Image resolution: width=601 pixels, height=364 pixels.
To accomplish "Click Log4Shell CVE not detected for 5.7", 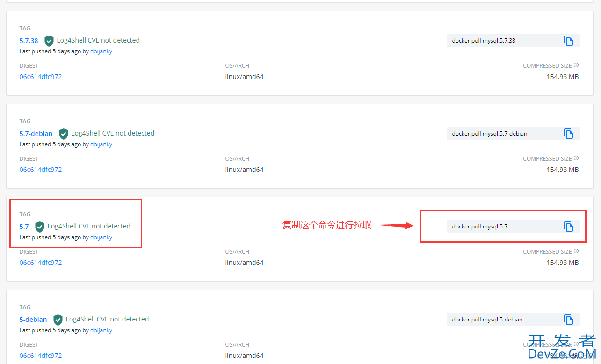I will (89, 226).
